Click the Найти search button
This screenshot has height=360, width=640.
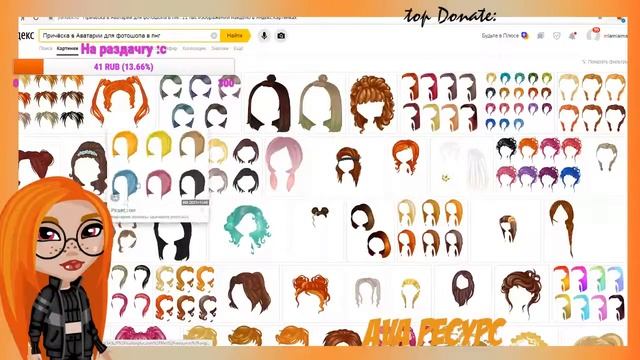(x=235, y=36)
